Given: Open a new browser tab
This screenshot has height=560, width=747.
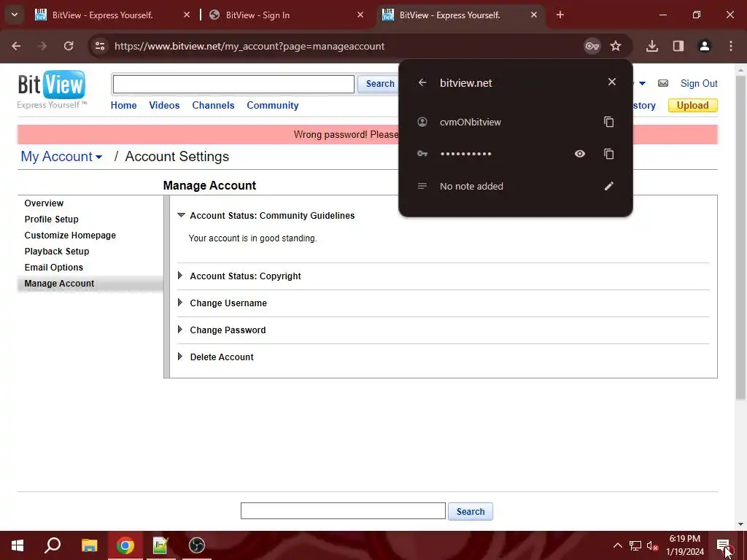Looking at the screenshot, I should point(560,15).
